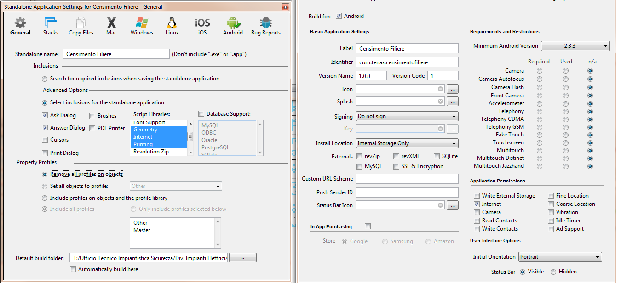Enable the Vibration permission

click(551, 212)
